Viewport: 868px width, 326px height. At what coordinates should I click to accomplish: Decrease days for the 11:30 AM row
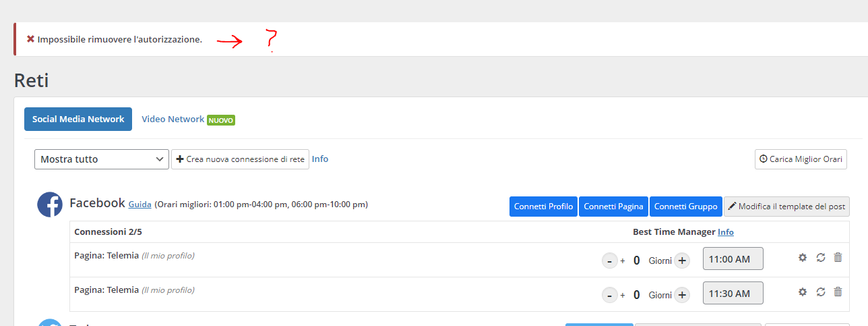[609, 294]
